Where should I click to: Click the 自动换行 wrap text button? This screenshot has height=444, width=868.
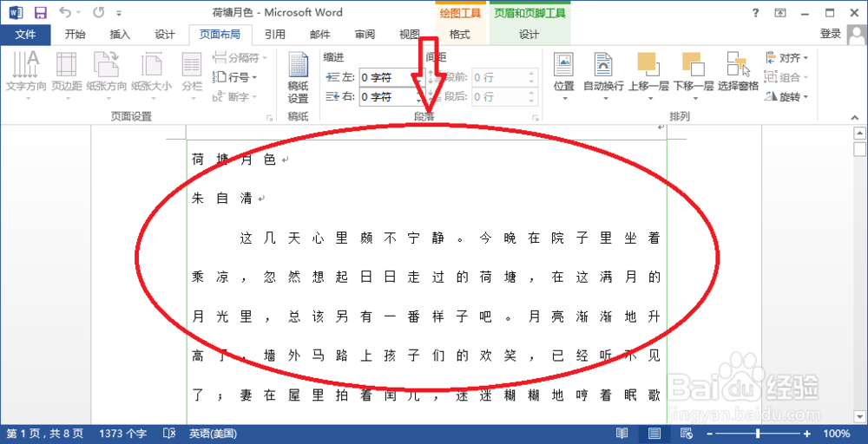(x=604, y=77)
